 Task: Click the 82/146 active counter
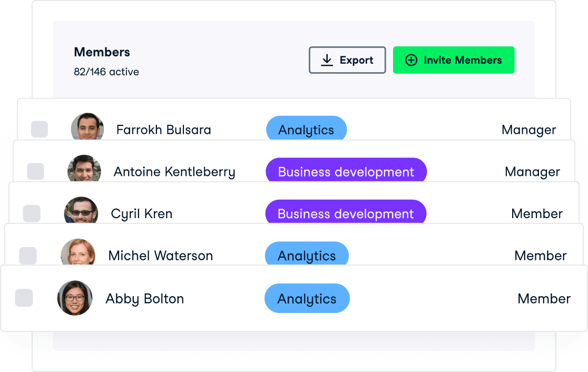pyautogui.click(x=106, y=72)
